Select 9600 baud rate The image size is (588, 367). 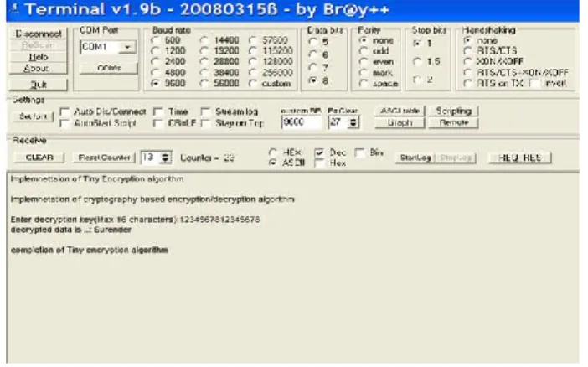[x=155, y=83]
